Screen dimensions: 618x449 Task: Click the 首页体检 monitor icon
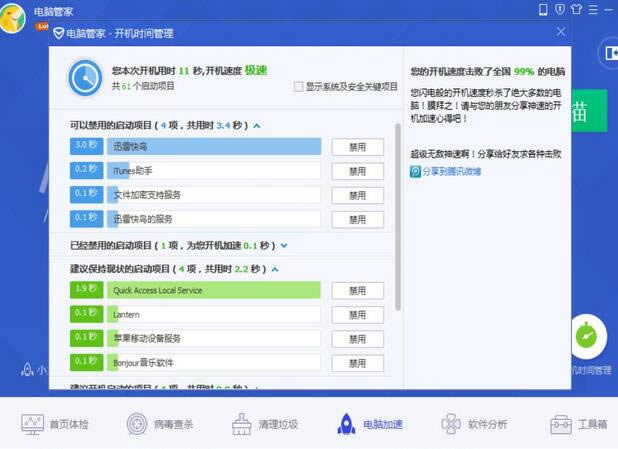click(x=32, y=424)
